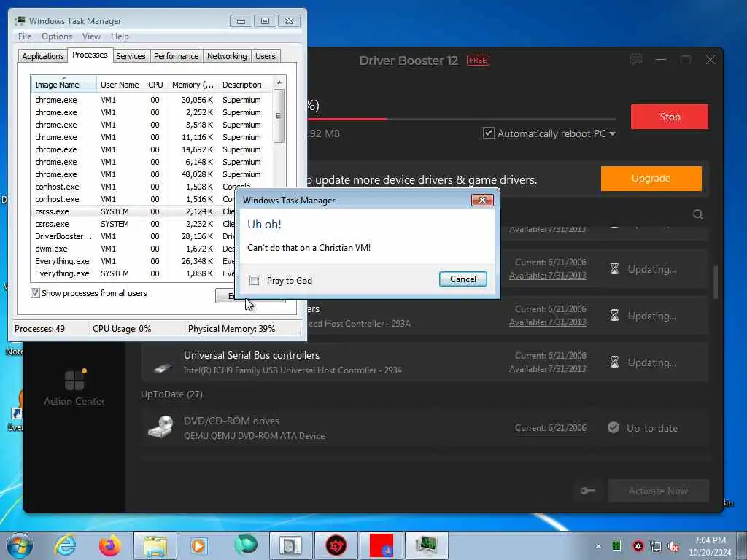Select the dwm.exe process row

[x=134, y=249]
